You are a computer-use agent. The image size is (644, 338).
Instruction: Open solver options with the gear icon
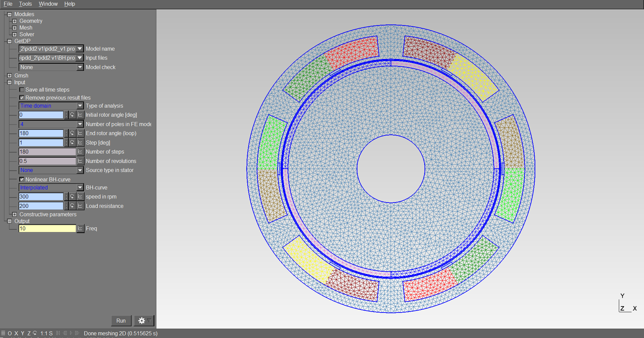click(142, 321)
